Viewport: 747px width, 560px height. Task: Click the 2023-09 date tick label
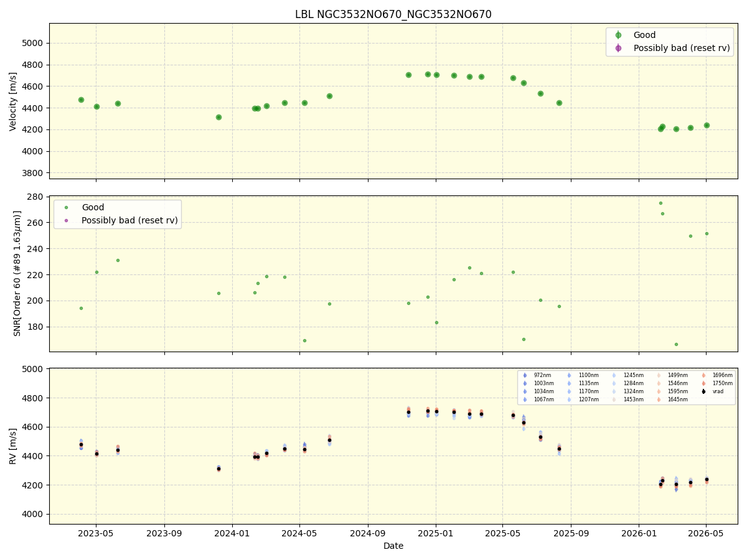pyautogui.click(x=164, y=533)
